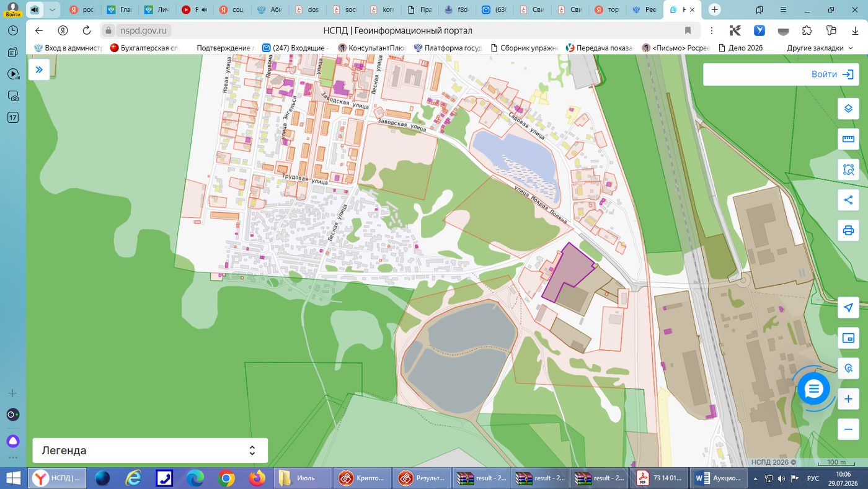Reload the page

(86, 30)
